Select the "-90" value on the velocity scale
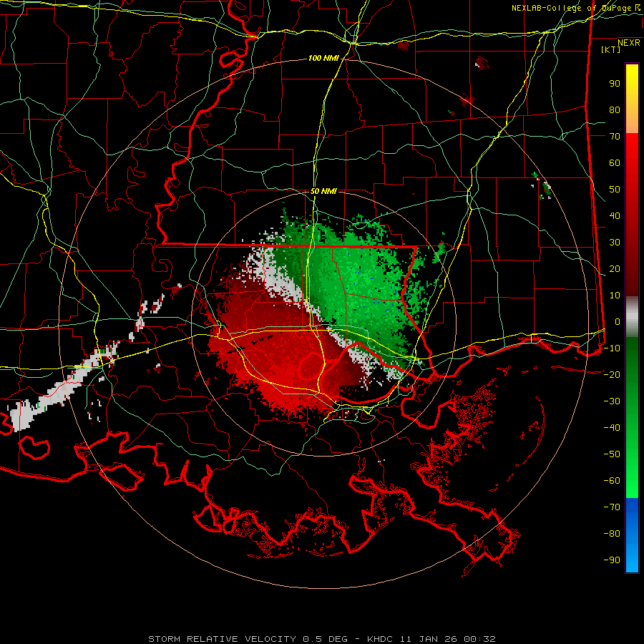This screenshot has width=644, height=644. pyautogui.click(x=612, y=560)
